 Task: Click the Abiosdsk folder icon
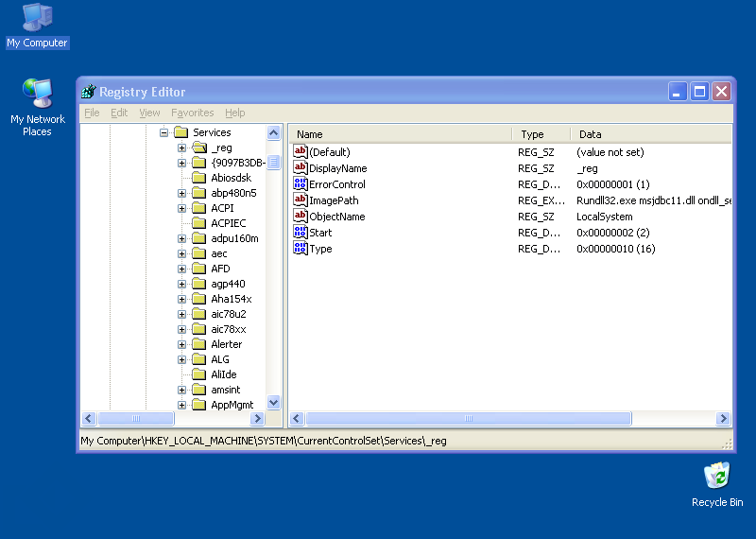199,178
